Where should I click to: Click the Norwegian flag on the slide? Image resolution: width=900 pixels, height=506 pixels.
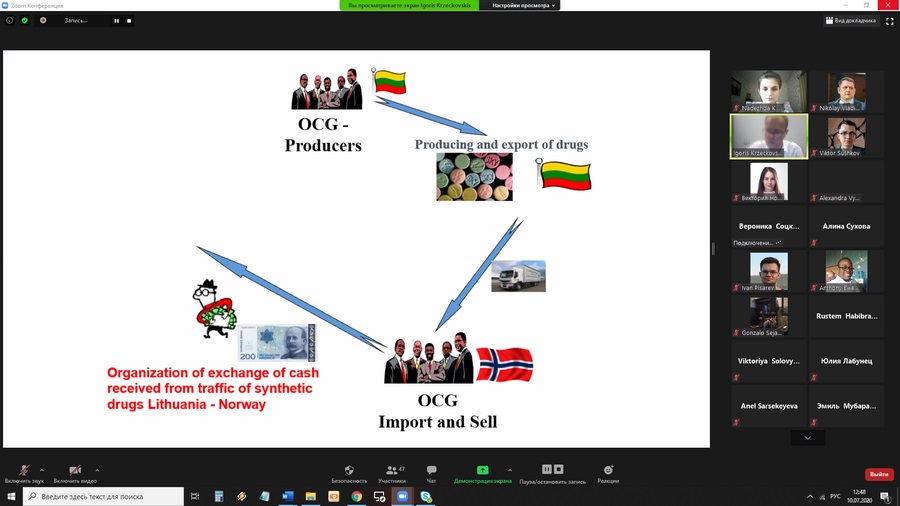504,364
